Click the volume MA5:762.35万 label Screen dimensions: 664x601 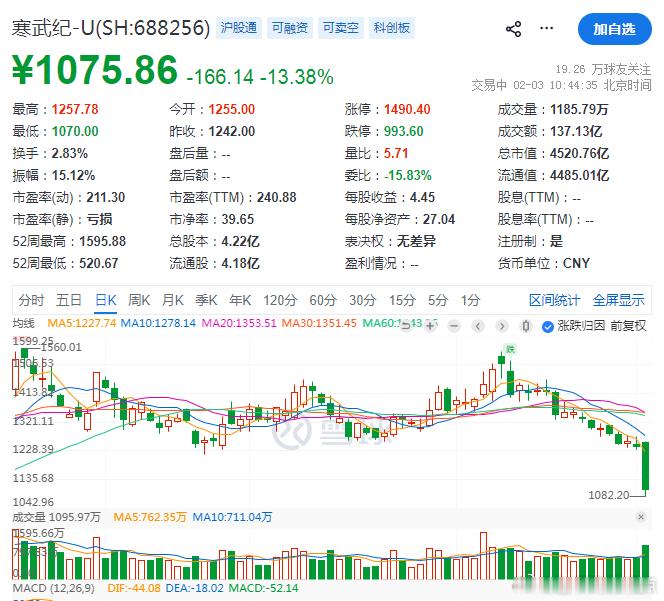150,517
